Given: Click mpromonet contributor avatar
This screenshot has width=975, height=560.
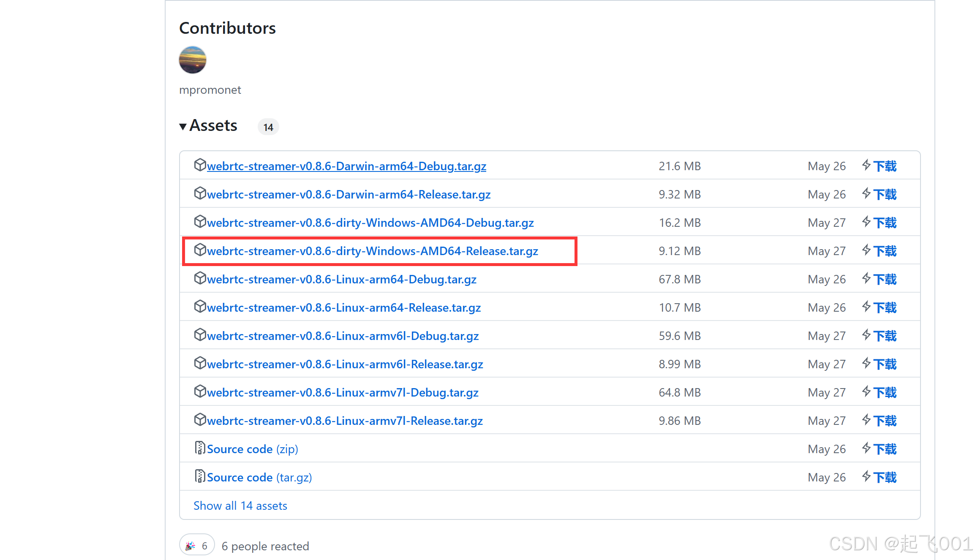Looking at the screenshot, I should point(193,60).
